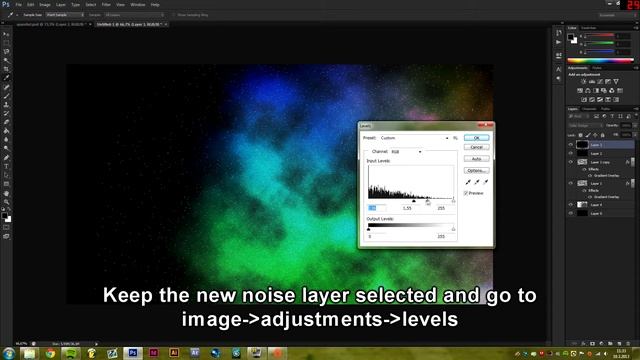Switch to the Channels panel tab
Viewport: 640px width, 360px height.
[589, 109]
